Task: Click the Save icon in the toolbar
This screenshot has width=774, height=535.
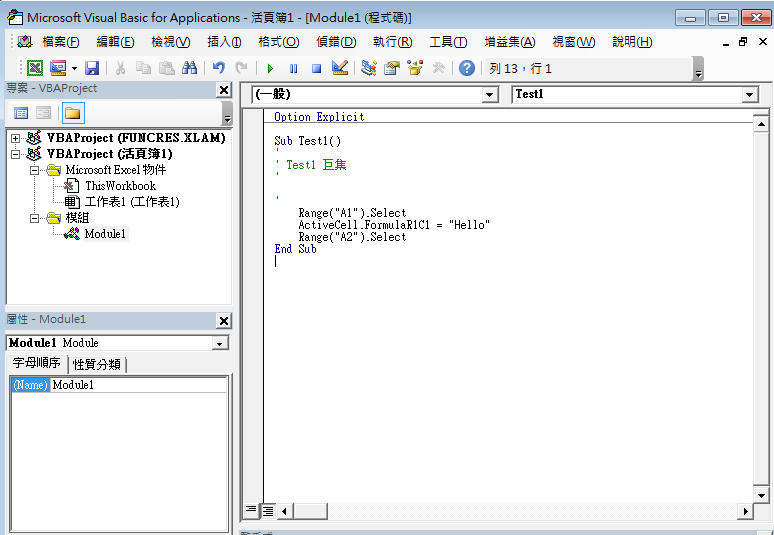Action: coord(92,68)
